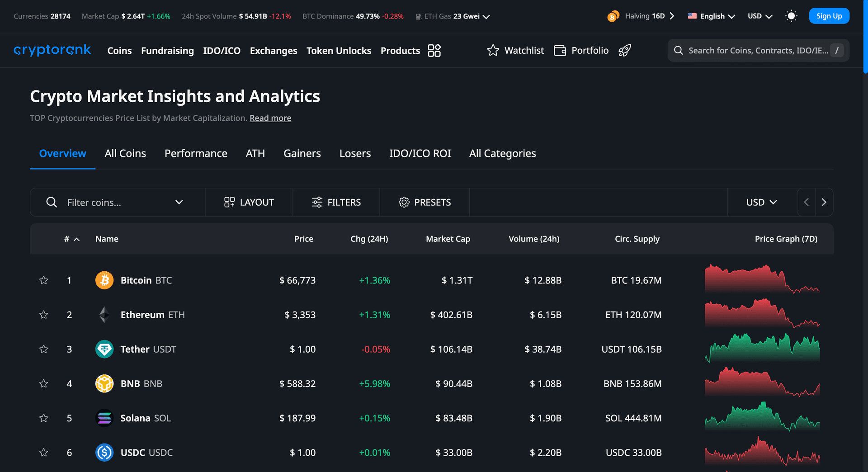The height and width of the screenshot is (472, 868).
Task: Click previous columns left arrow
Action: click(x=806, y=202)
